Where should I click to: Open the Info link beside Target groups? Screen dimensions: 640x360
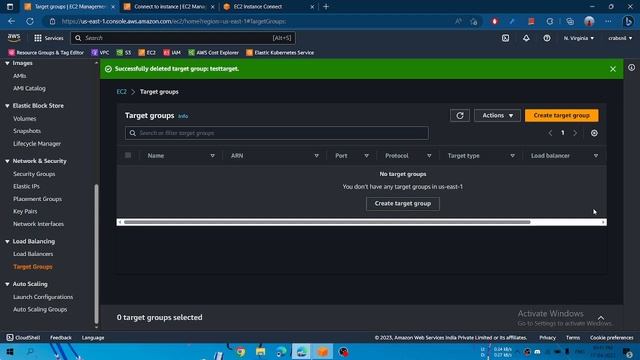point(183,116)
